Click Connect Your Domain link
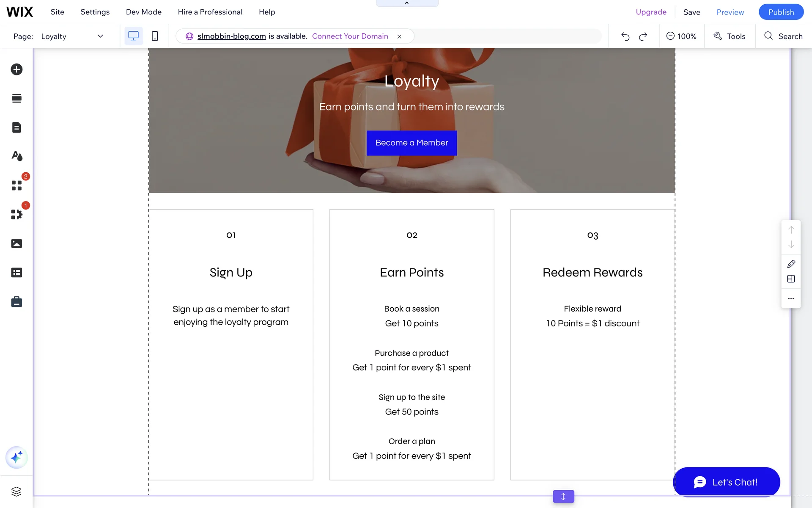Image resolution: width=812 pixels, height=508 pixels. click(350, 36)
